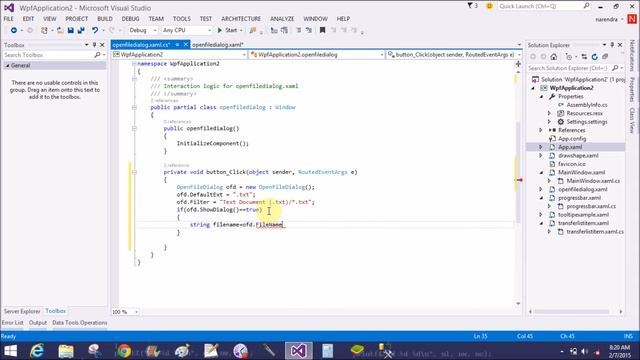Click the Collapse All icon in Solution Explorer
This screenshot has height=360, width=640.
[x=605, y=57]
